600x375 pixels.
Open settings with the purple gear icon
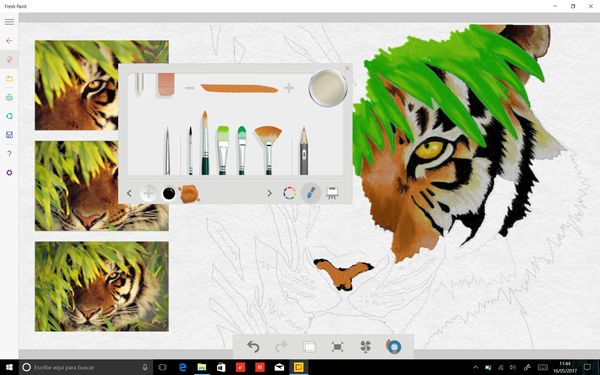tap(9, 173)
